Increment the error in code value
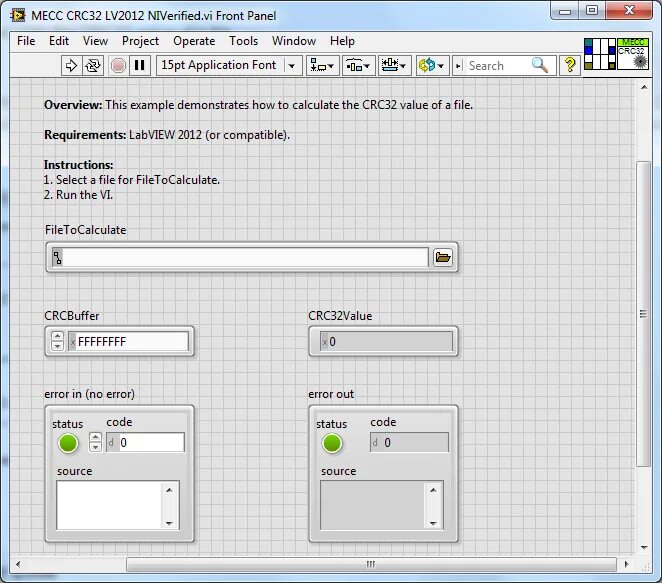The height and width of the screenshot is (583, 662). (95, 438)
